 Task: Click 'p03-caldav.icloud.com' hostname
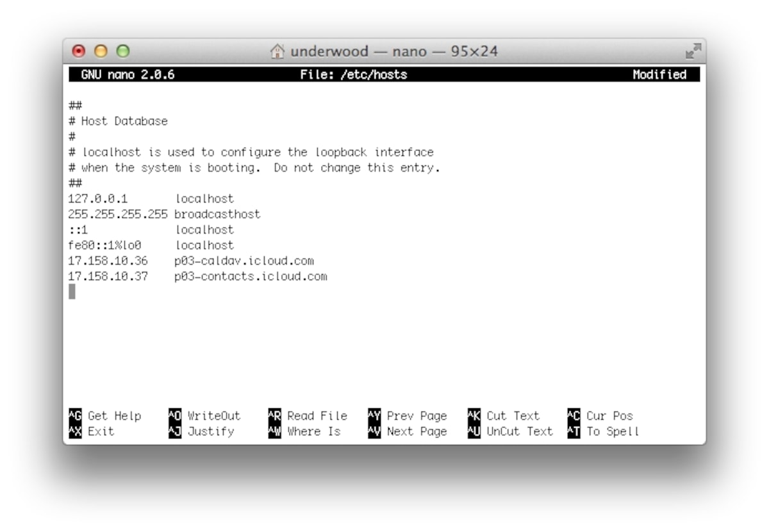[x=245, y=261]
